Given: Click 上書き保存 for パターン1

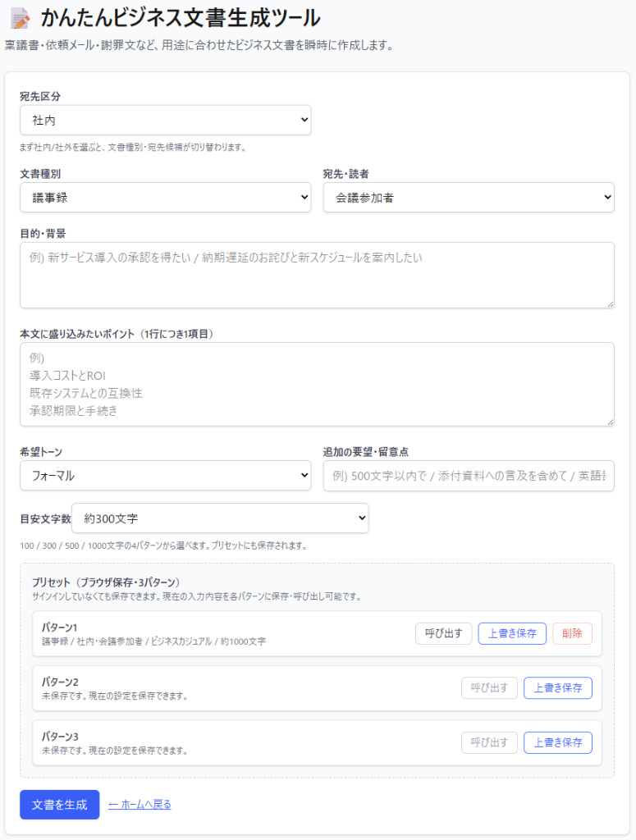Looking at the screenshot, I should 512,633.
